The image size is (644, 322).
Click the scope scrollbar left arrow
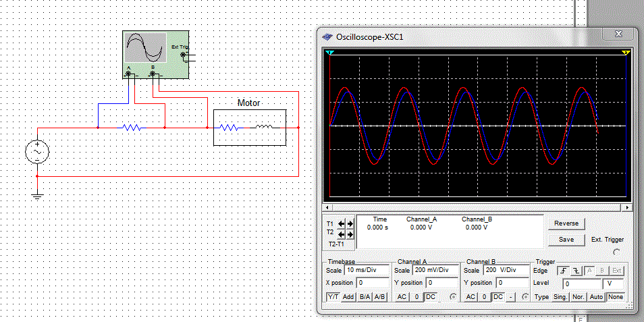(x=326, y=208)
